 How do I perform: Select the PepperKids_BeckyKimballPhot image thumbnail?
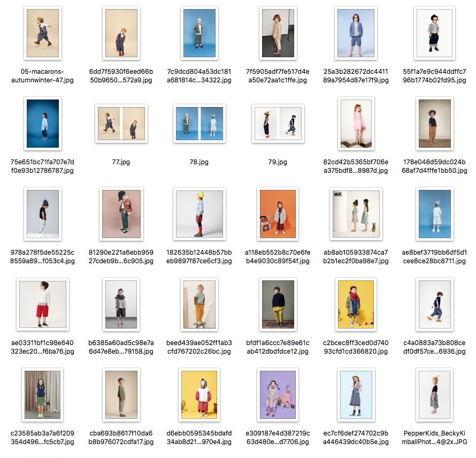coord(434,395)
